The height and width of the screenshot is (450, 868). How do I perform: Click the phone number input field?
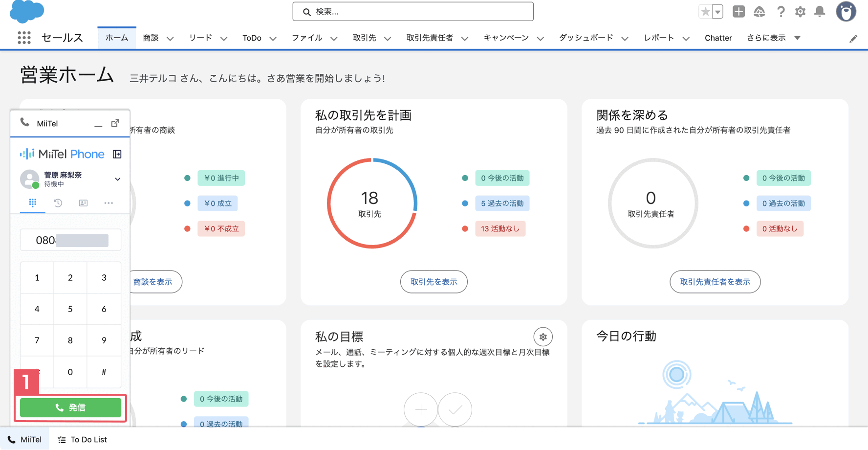[70, 240]
